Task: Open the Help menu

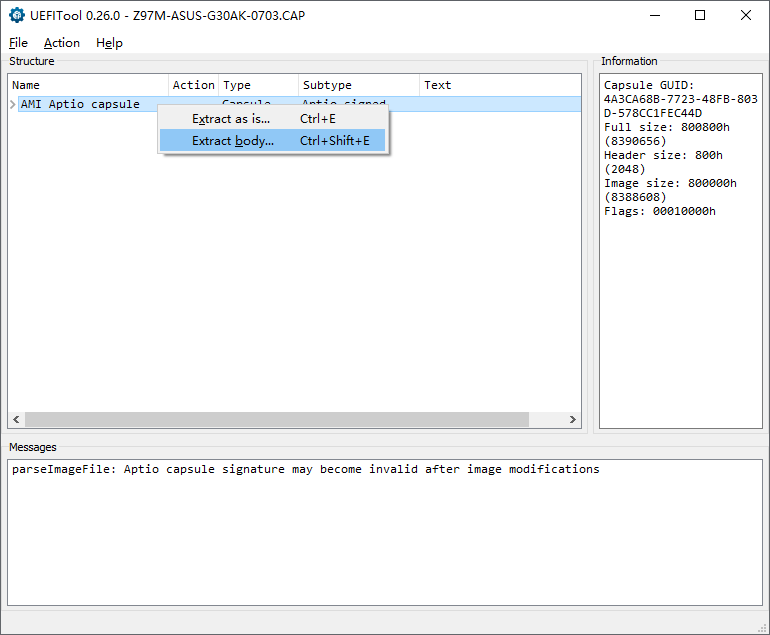Action: tap(109, 43)
